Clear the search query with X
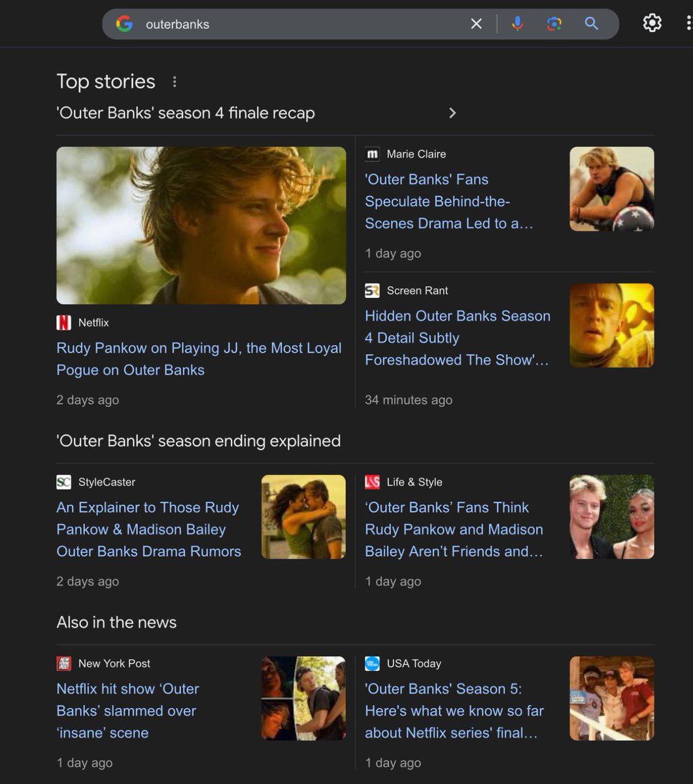 coord(477,24)
